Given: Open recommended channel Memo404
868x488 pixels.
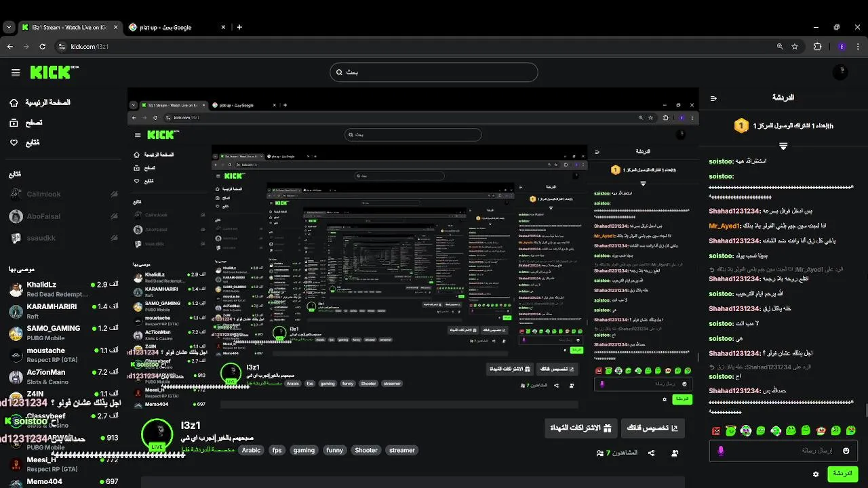Looking at the screenshot, I should pos(64,482).
